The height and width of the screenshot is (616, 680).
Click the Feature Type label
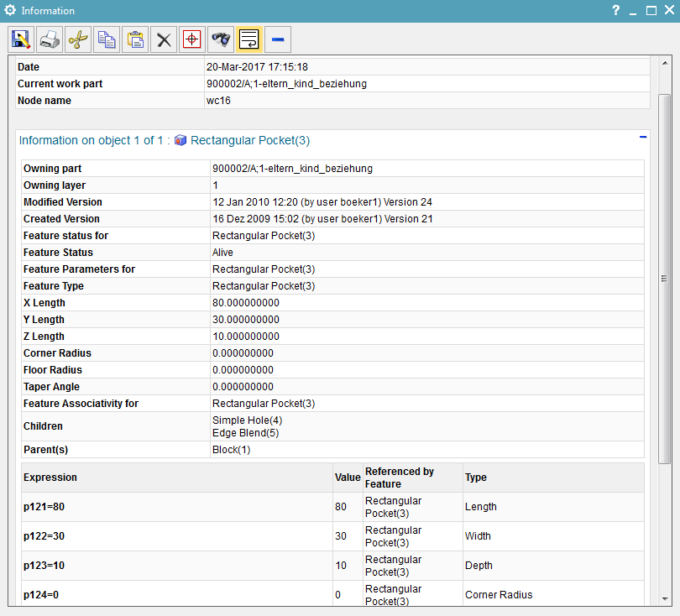[54, 286]
